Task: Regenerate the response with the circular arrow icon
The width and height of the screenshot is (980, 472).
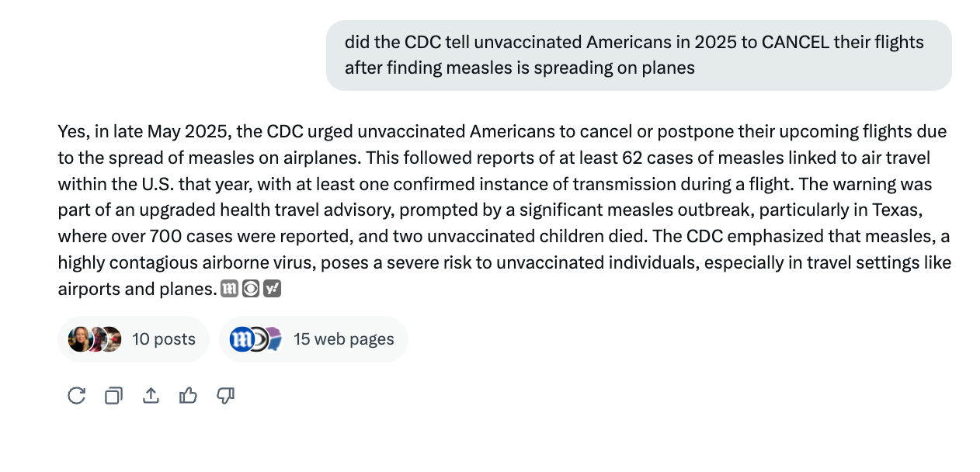Action: (76, 396)
